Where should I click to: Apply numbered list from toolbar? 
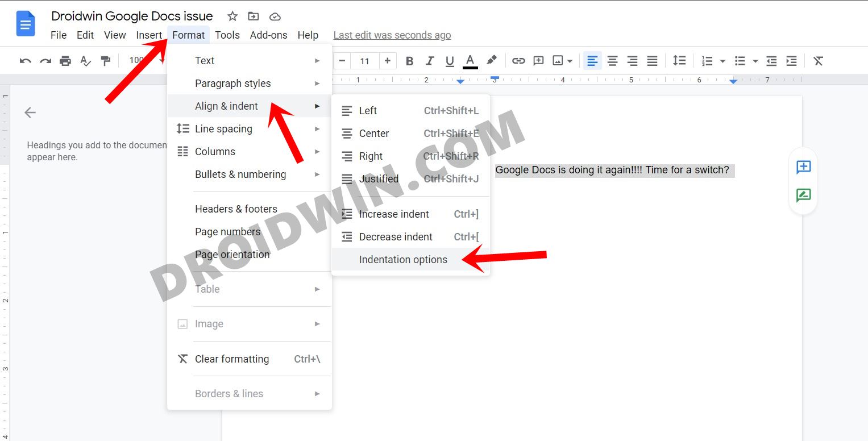[x=707, y=61]
